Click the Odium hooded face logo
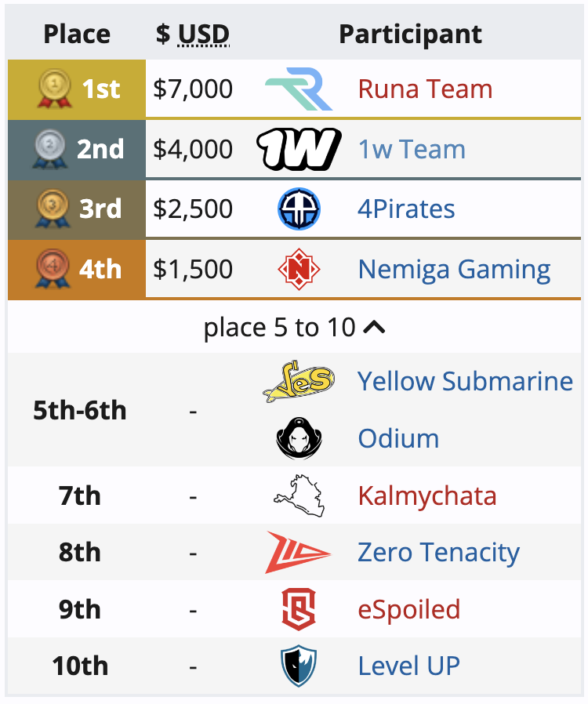Image resolution: width=588 pixels, height=704 pixels. coord(299,438)
